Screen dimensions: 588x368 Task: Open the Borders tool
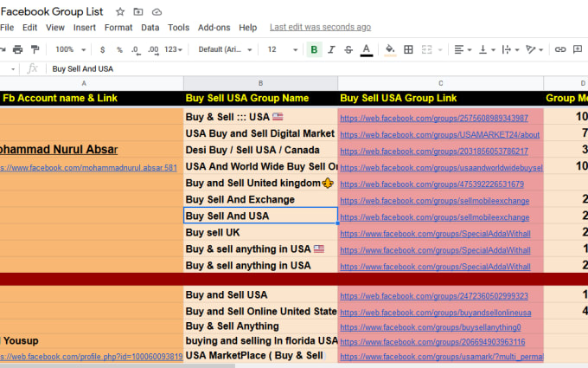408,49
